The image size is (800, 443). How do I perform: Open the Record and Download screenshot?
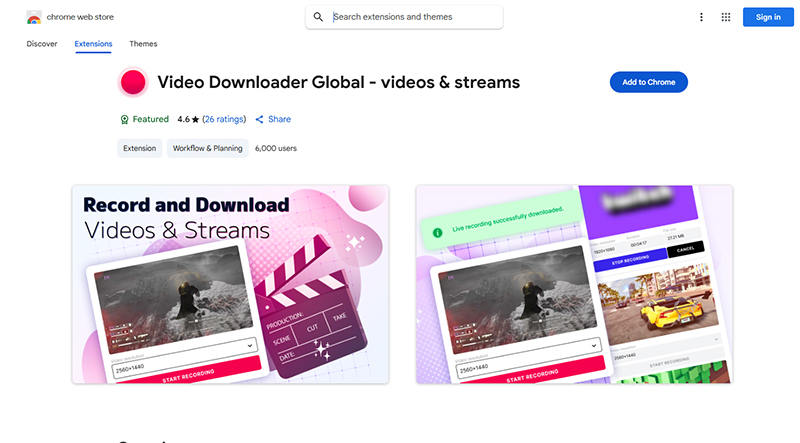click(231, 284)
